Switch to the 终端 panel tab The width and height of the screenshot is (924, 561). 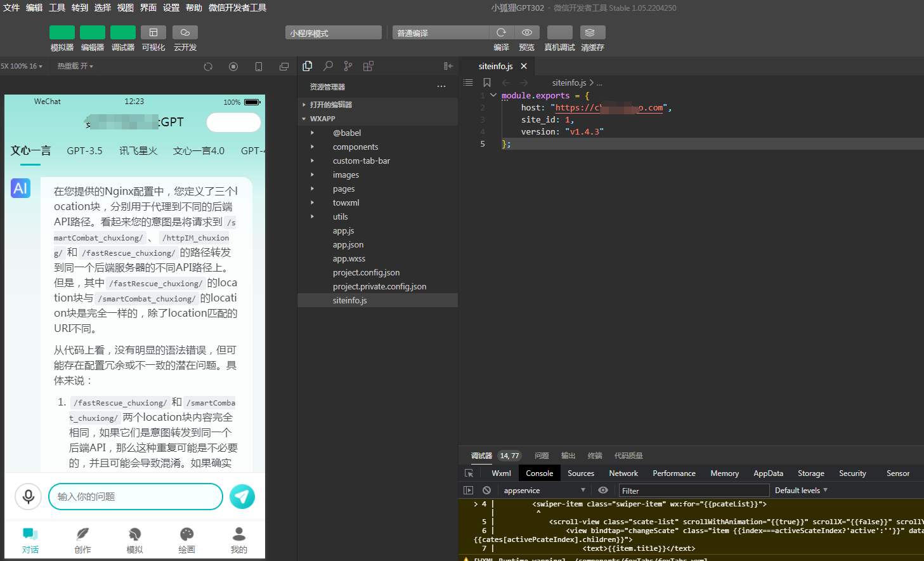595,456
